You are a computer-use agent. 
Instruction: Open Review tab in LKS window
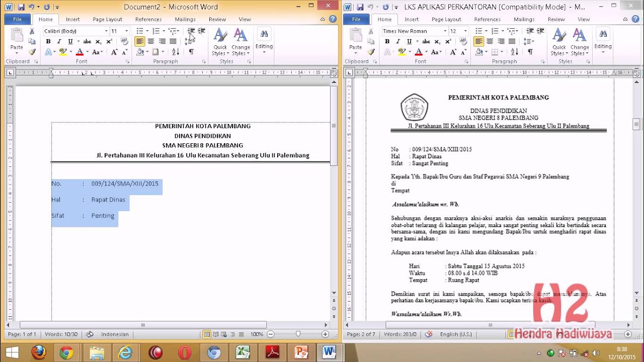tap(556, 19)
